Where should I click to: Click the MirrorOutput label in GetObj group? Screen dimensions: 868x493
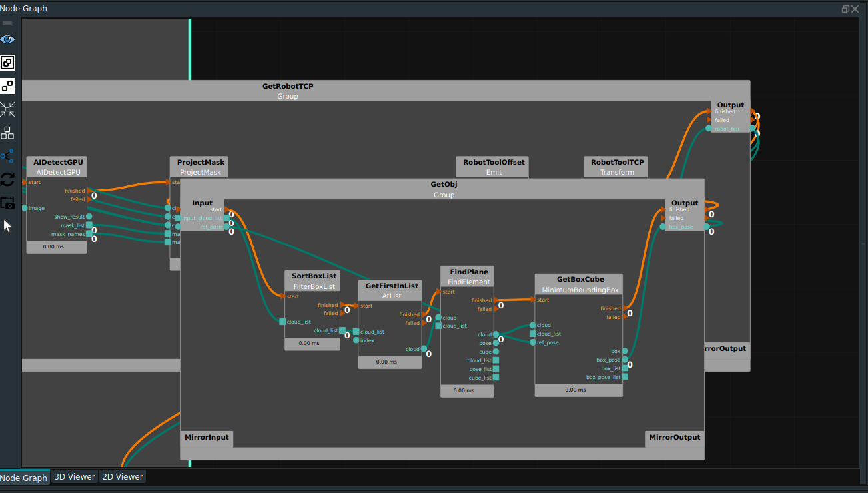pyautogui.click(x=675, y=438)
